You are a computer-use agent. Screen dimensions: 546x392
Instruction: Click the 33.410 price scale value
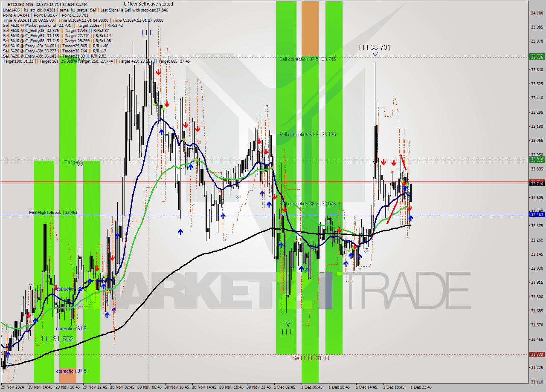click(x=537, y=98)
